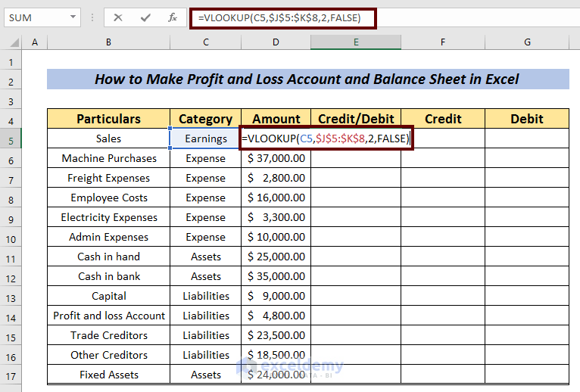Select the Particulars header cell
This screenshot has height=392, width=580.
pos(109,119)
